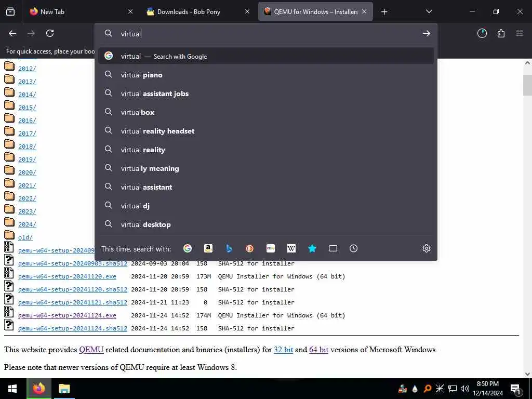Search open tabs icon
Image resolution: width=532 pixels, height=399 pixels.
pyautogui.click(x=333, y=248)
